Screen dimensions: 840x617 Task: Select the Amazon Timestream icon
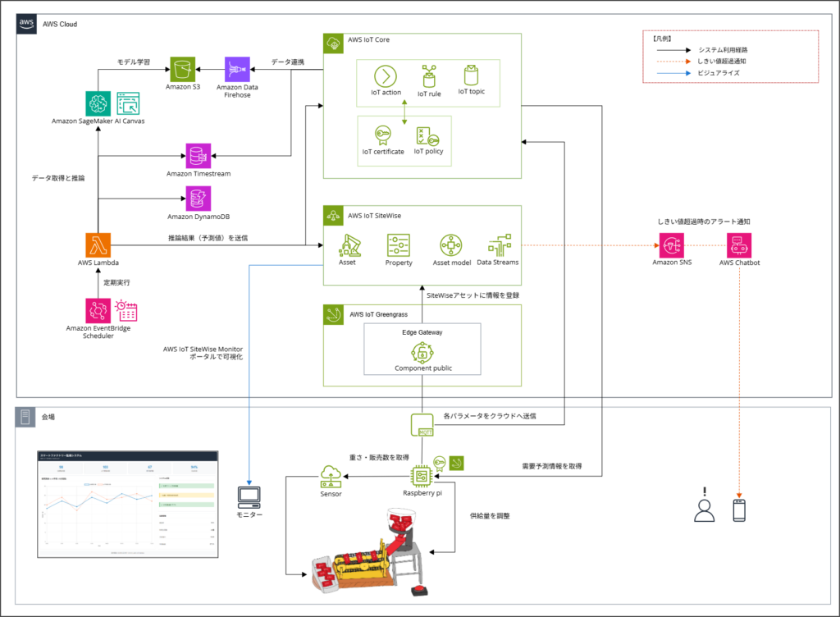198,156
